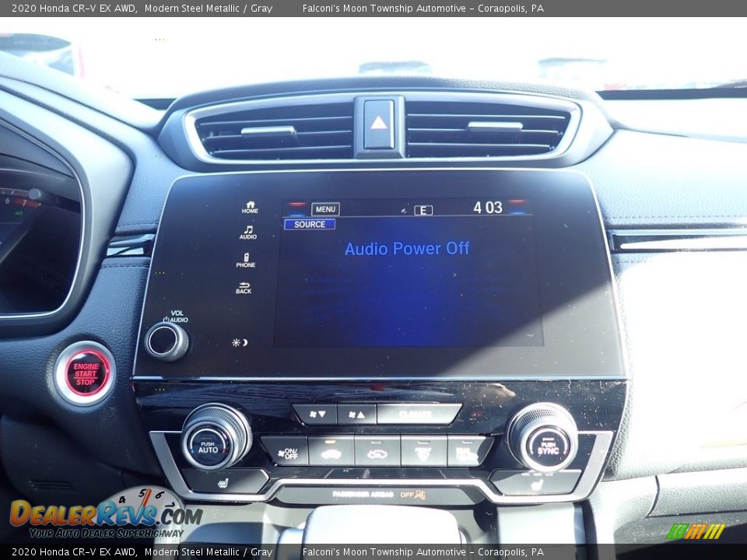Viewport: 747px width, 560px height.
Task: Open the AUDIO music note shortcut
Action: pyautogui.click(x=247, y=233)
